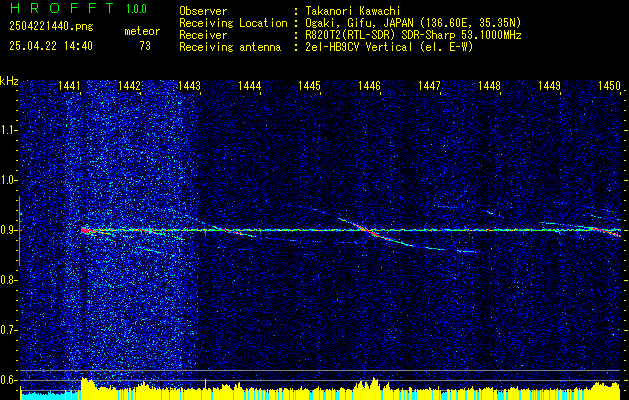629x400 pixels.
Task: Select the version number 1.0.0
Action: [136, 9]
